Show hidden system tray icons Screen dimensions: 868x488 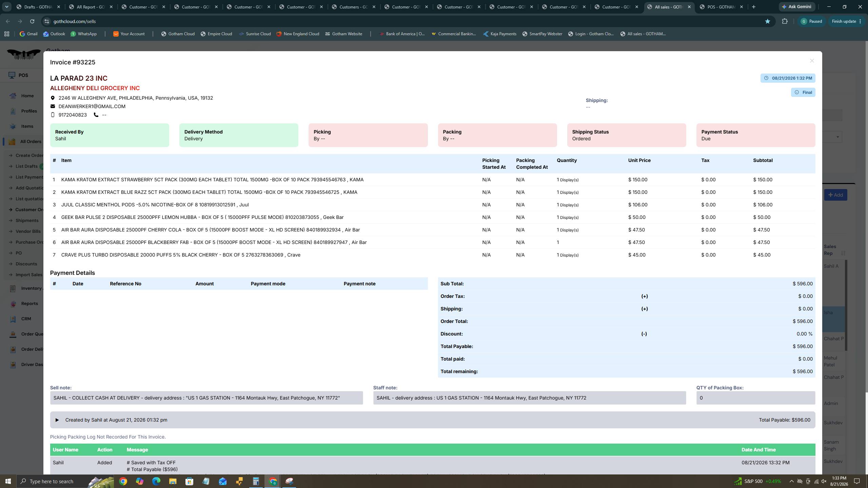point(791,481)
